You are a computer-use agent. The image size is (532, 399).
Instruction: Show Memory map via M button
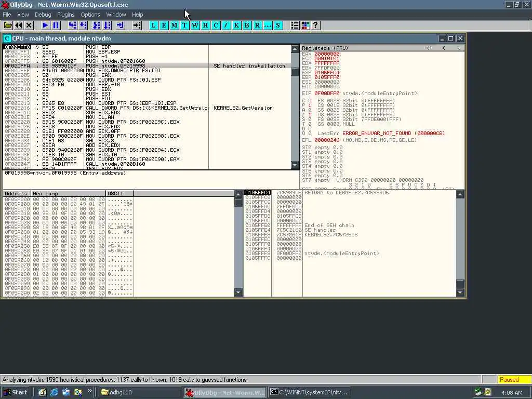[x=175, y=25]
